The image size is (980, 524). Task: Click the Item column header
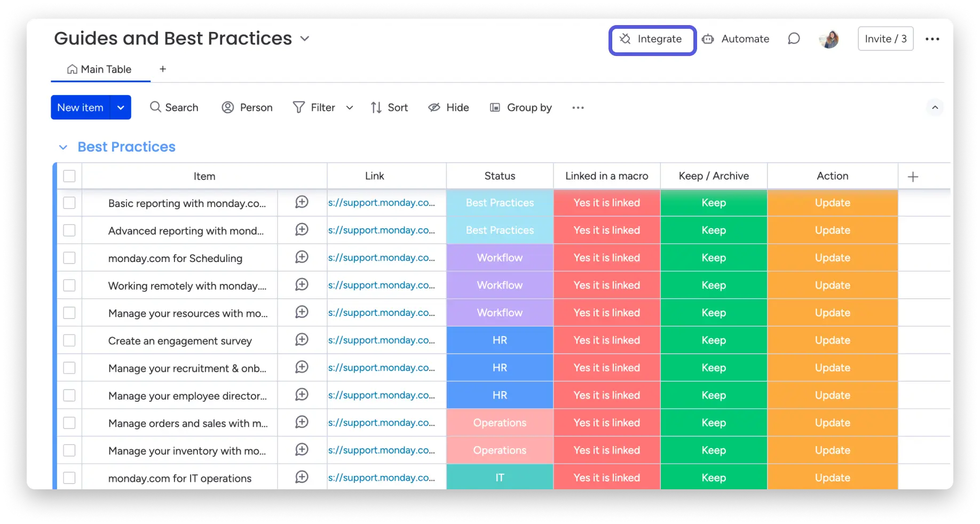coord(204,176)
